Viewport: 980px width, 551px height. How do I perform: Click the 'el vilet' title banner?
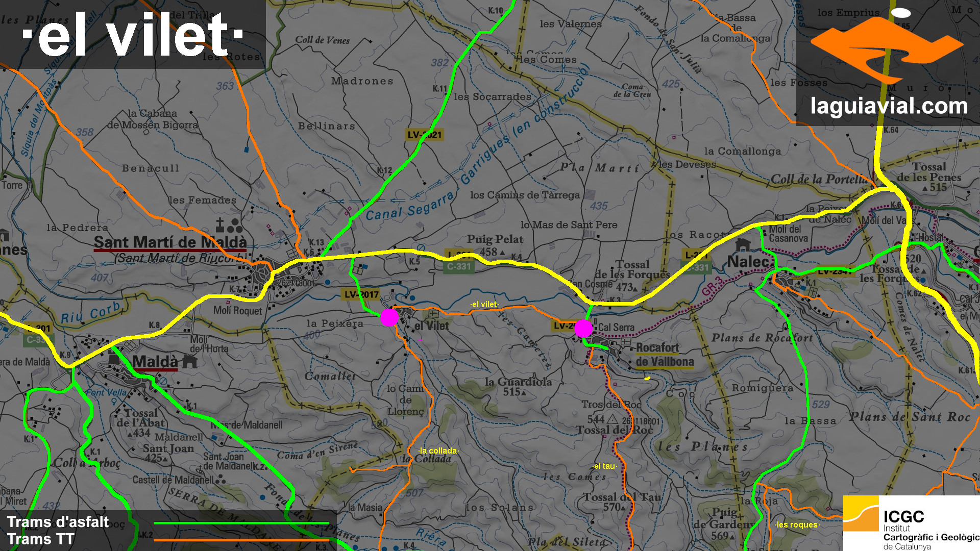pos(133,35)
